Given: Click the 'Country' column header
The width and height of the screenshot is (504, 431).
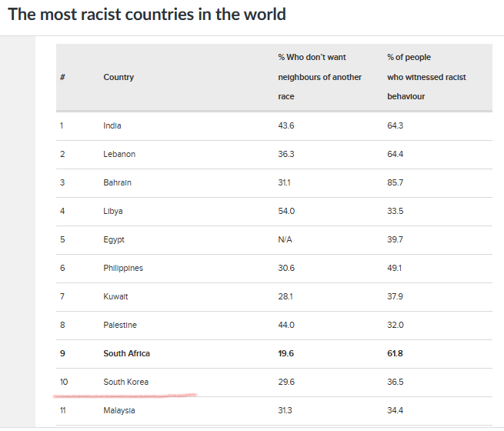Looking at the screenshot, I should [118, 77].
